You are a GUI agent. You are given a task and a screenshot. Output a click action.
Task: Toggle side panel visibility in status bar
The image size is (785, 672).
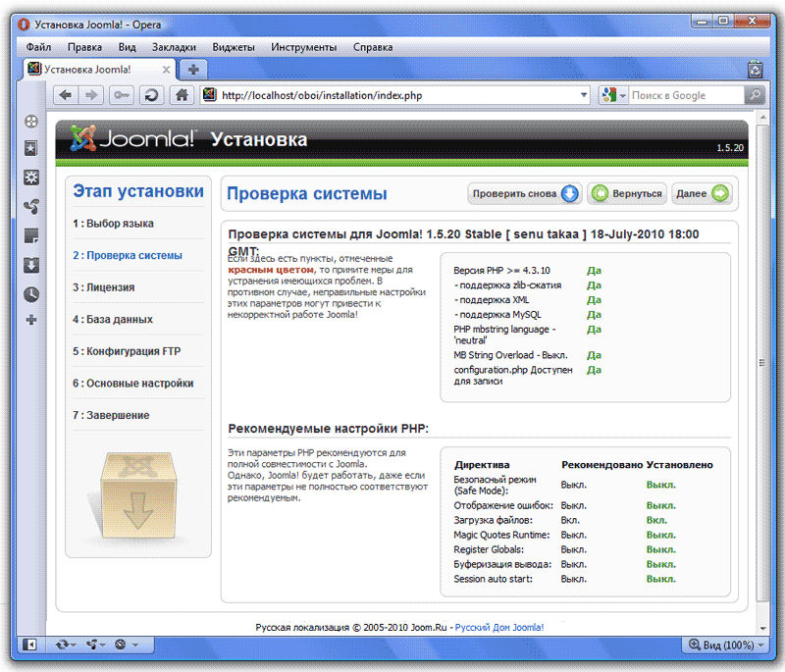coord(30,645)
